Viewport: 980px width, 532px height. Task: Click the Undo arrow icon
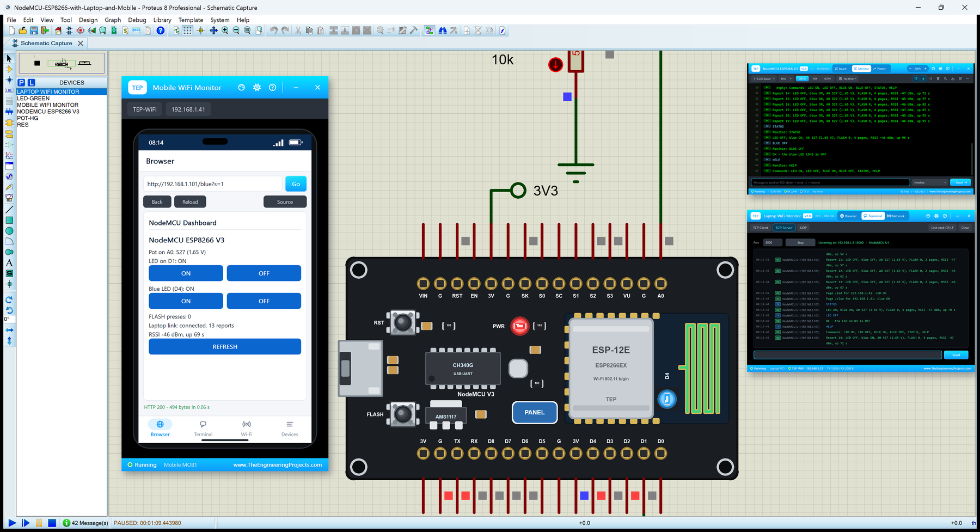tap(274, 30)
